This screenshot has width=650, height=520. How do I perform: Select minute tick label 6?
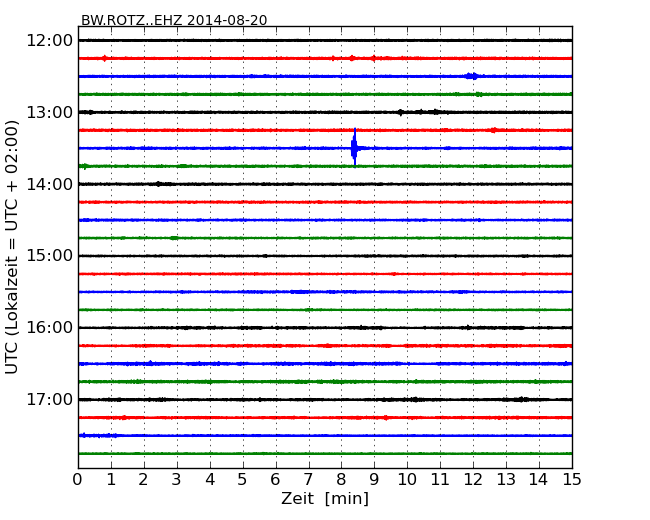pyautogui.click(x=275, y=480)
